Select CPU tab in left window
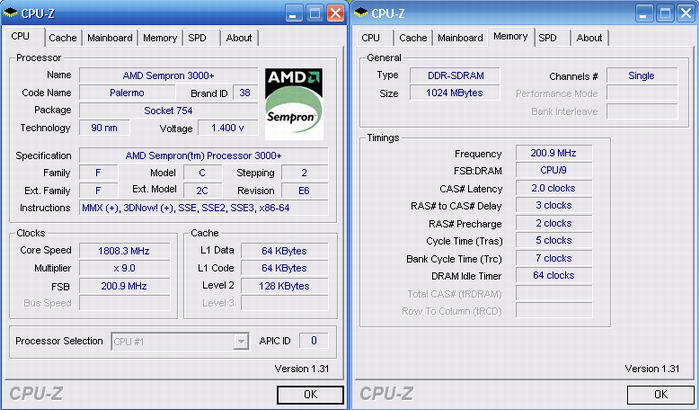This screenshot has width=699, height=410. [21, 36]
